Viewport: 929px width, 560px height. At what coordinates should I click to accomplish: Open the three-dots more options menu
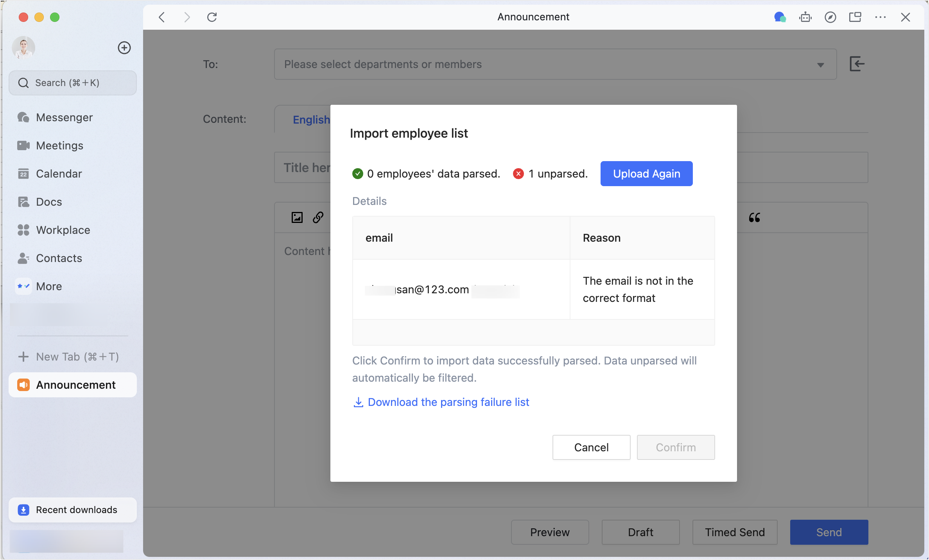[880, 17]
